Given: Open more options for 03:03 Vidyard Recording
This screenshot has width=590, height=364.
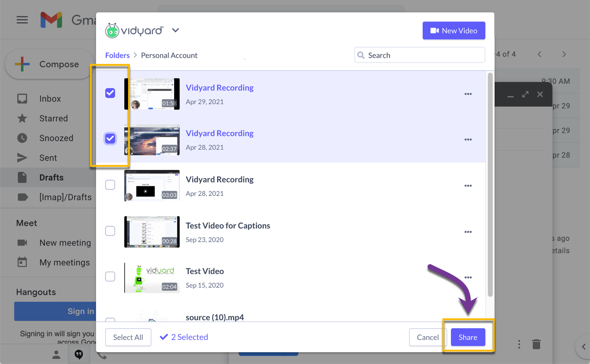Looking at the screenshot, I should (x=468, y=185).
